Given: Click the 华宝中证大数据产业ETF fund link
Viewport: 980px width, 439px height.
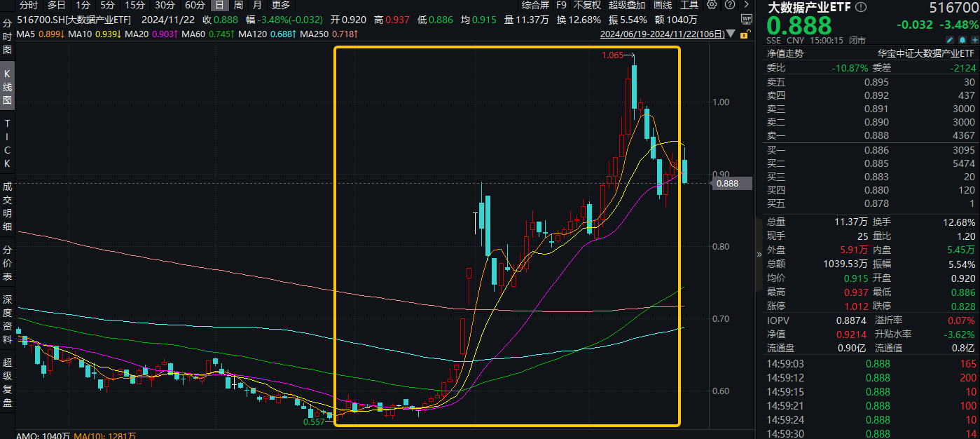Looking at the screenshot, I should [x=925, y=53].
